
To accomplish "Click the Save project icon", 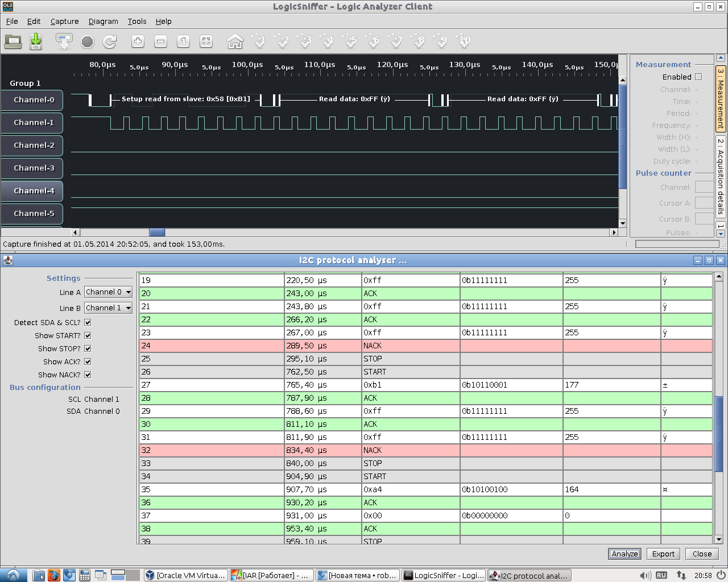I will pyautogui.click(x=36, y=41).
